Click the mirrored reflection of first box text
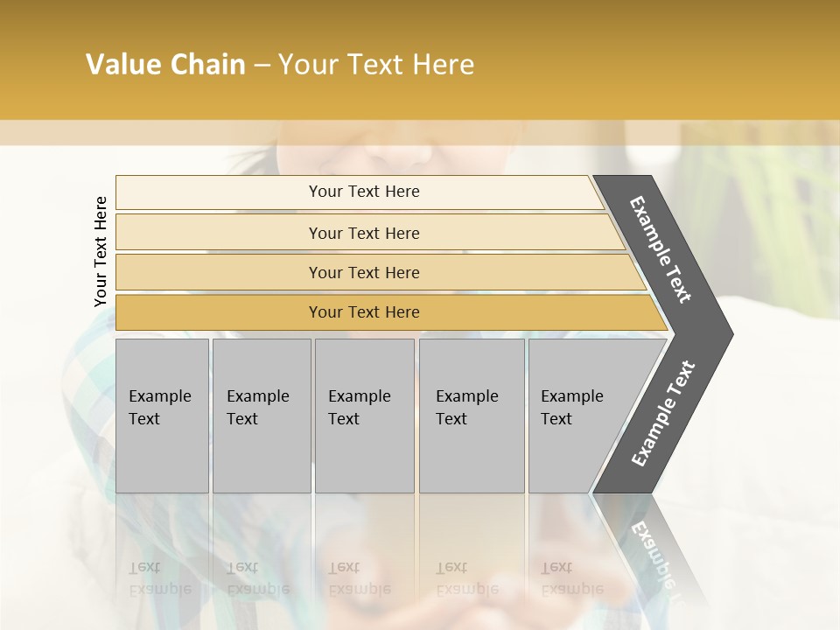The height and width of the screenshot is (630, 840). tap(159, 578)
